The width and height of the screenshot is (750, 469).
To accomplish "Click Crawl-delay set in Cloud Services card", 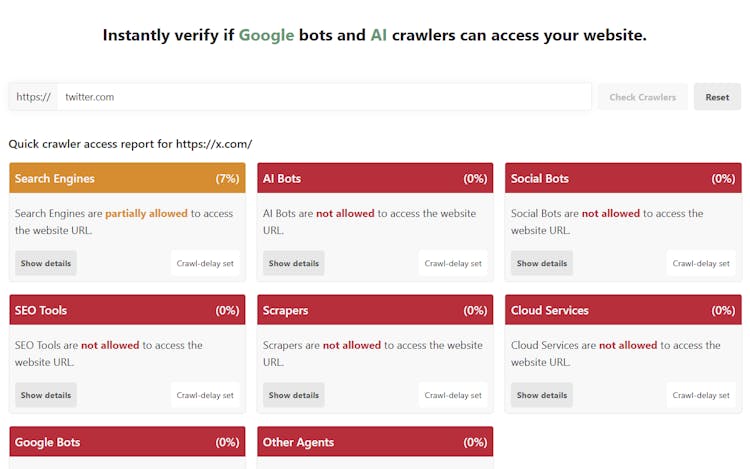I will pyautogui.click(x=701, y=395).
